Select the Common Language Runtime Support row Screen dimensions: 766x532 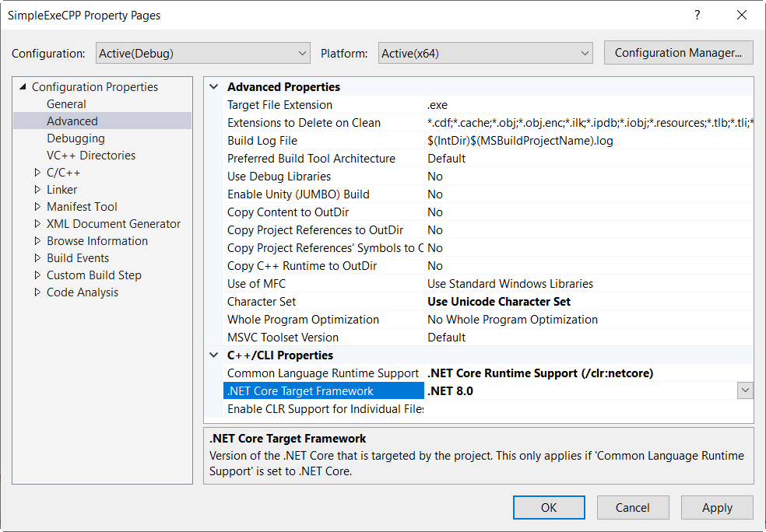click(323, 373)
